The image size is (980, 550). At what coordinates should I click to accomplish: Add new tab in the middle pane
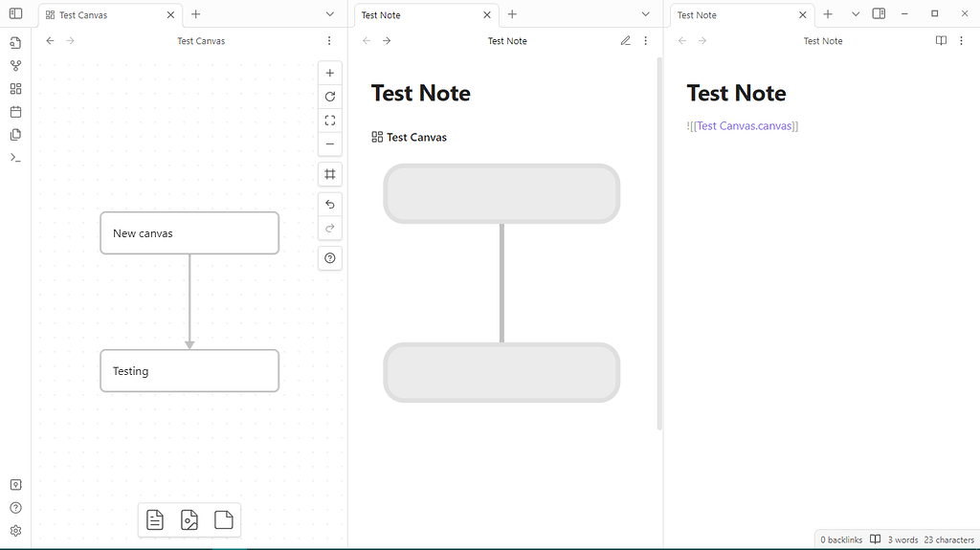coord(512,14)
